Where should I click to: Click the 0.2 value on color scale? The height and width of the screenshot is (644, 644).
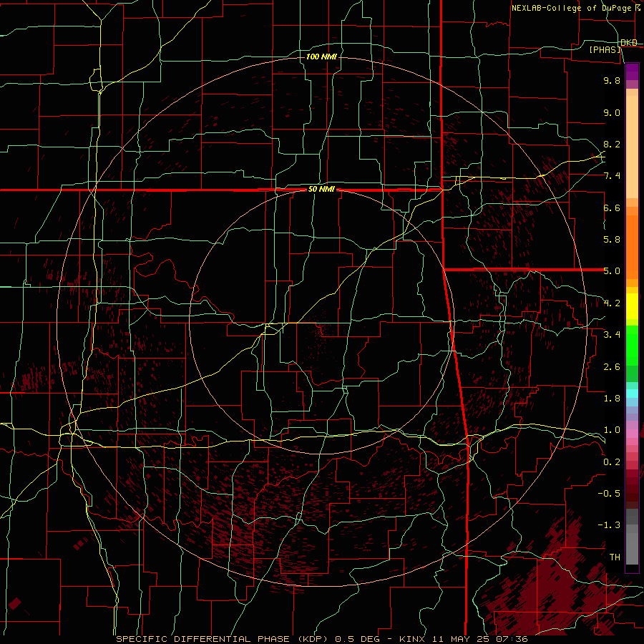pos(612,462)
